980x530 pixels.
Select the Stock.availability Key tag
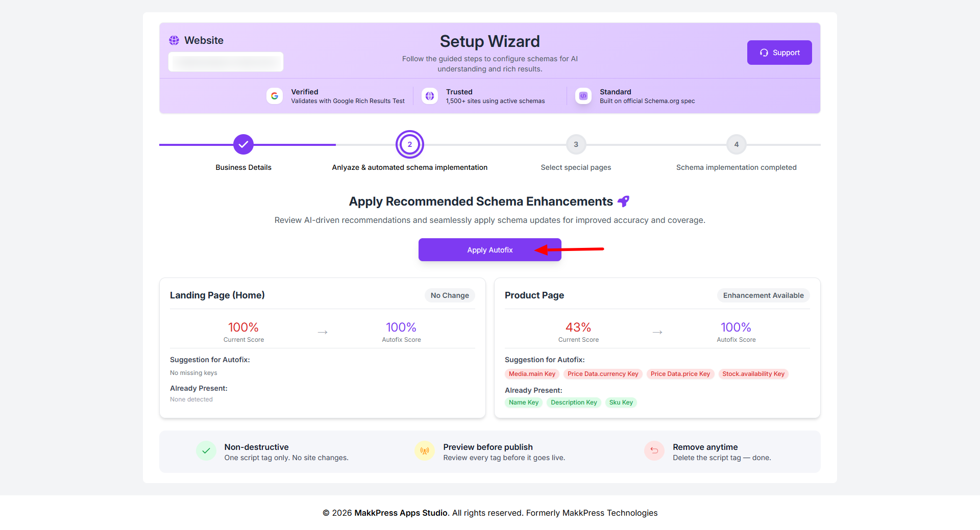coord(753,374)
